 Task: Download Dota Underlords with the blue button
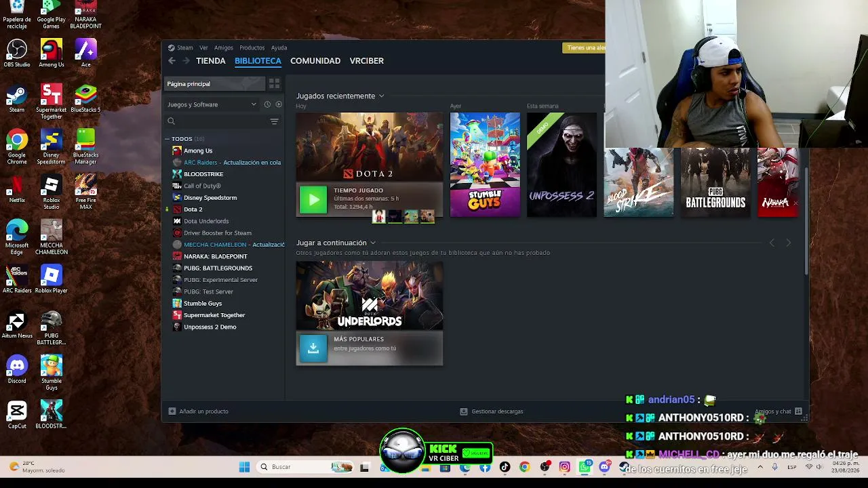[313, 348]
